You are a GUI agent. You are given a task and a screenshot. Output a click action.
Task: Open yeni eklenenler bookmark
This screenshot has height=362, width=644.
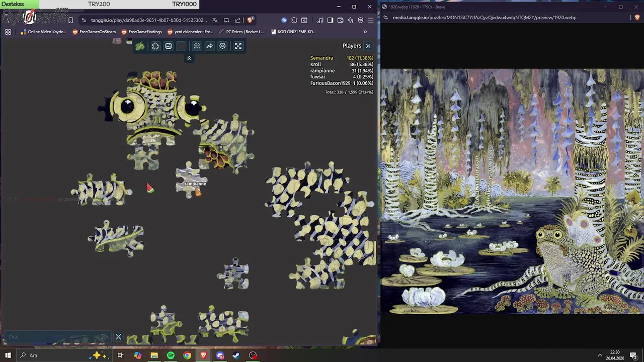pyautogui.click(x=190, y=32)
